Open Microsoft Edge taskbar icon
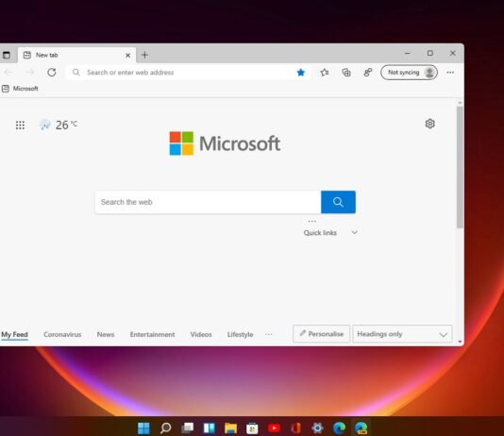The height and width of the screenshot is (436, 504). tap(339, 428)
